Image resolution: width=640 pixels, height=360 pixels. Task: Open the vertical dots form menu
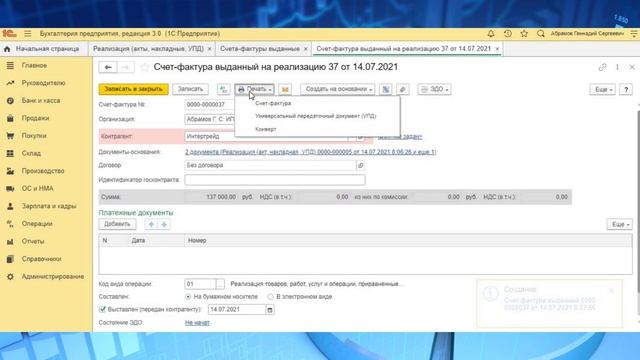point(617,67)
